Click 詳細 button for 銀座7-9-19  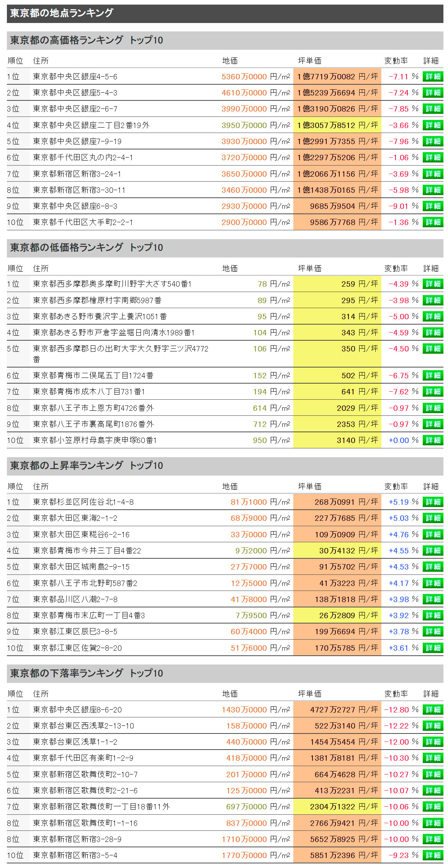pos(433,141)
